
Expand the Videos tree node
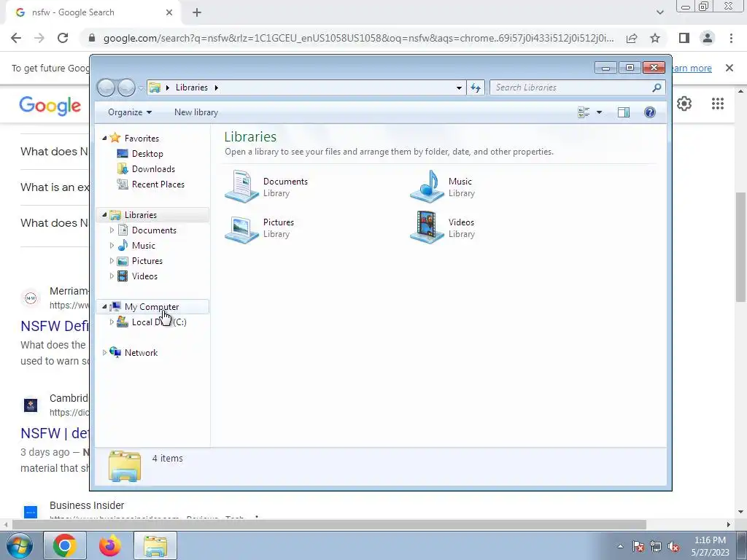tap(112, 276)
